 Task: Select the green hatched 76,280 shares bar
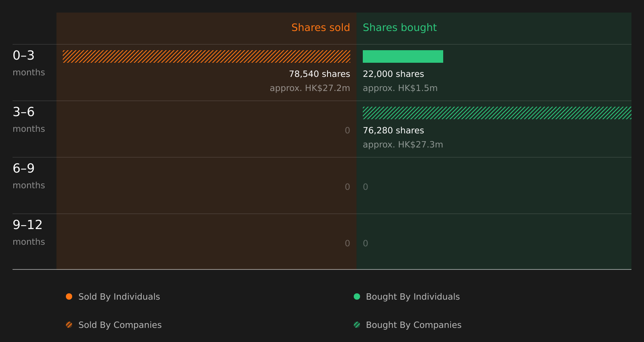tap(497, 113)
